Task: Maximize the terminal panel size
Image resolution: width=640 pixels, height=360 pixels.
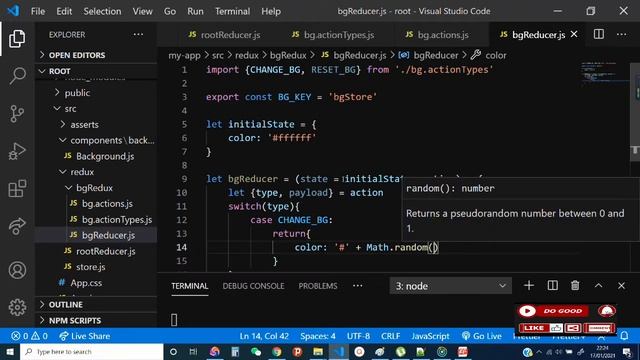Action: (x=598, y=286)
